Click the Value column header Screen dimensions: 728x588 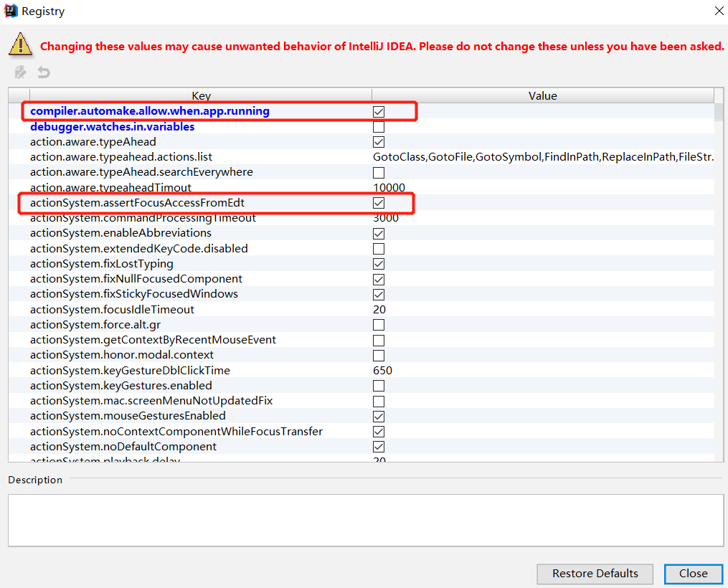(x=543, y=95)
